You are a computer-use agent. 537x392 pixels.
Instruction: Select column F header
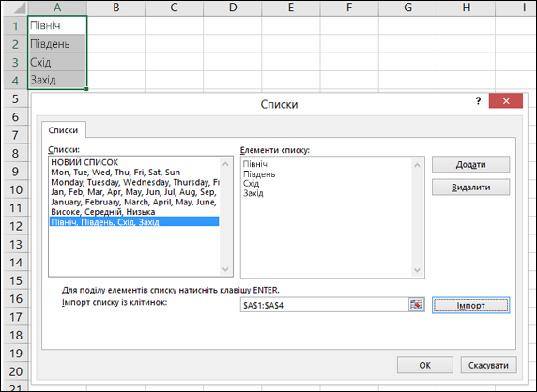349,8
